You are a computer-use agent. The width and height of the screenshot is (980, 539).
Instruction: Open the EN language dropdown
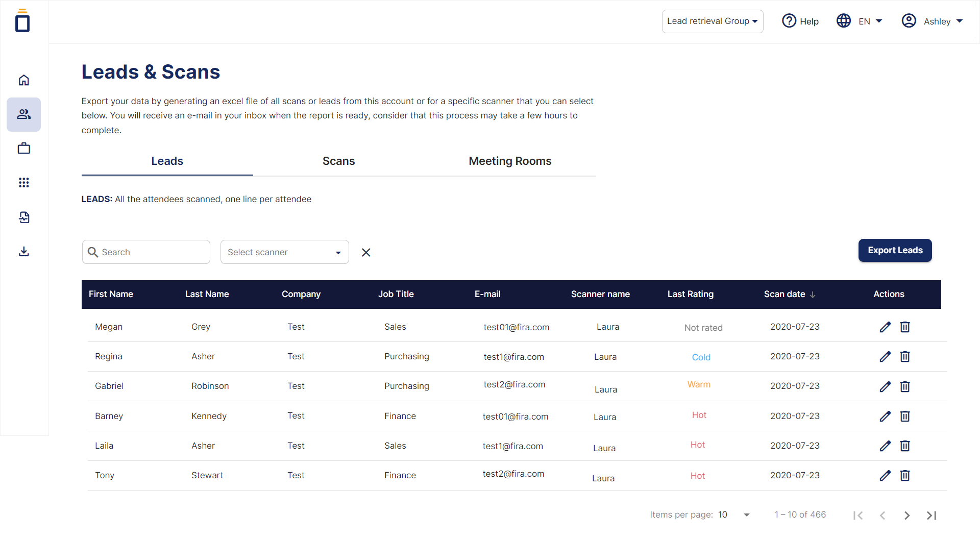[871, 21]
